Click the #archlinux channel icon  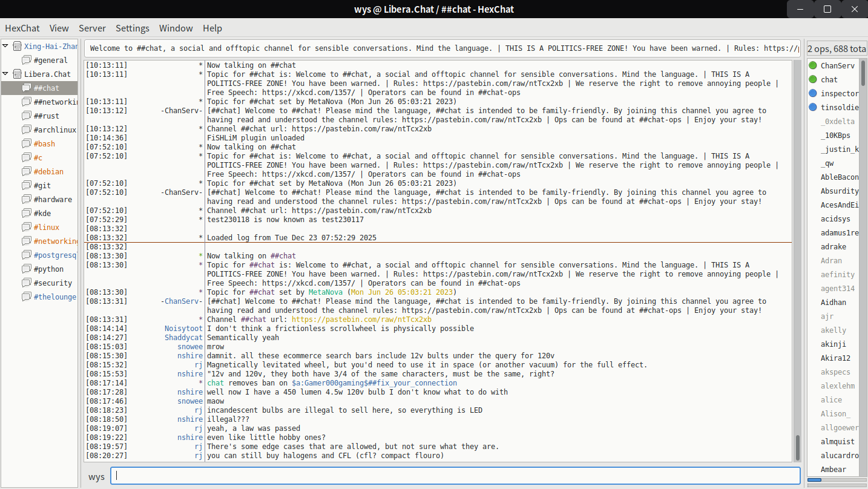27,130
